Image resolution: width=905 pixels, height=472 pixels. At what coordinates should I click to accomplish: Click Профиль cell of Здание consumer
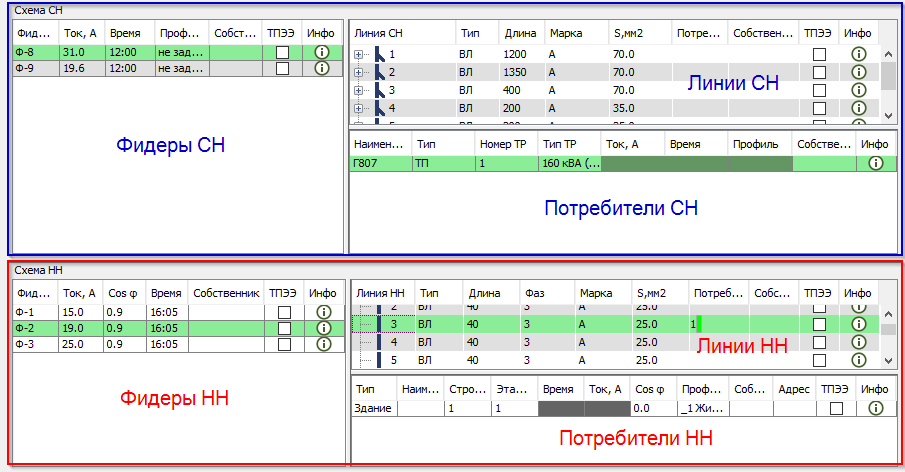click(702, 409)
